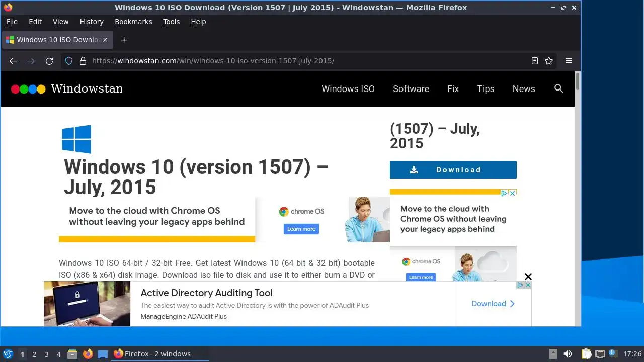Screen dimensions: 644x362
Task: Open the tracking protection shield icon
Action: click(69, 61)
